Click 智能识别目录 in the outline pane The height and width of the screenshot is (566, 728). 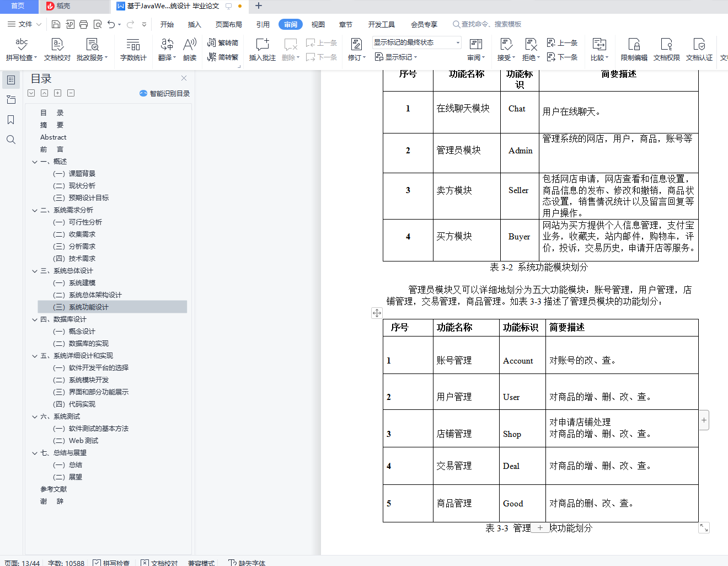point(165,93)
